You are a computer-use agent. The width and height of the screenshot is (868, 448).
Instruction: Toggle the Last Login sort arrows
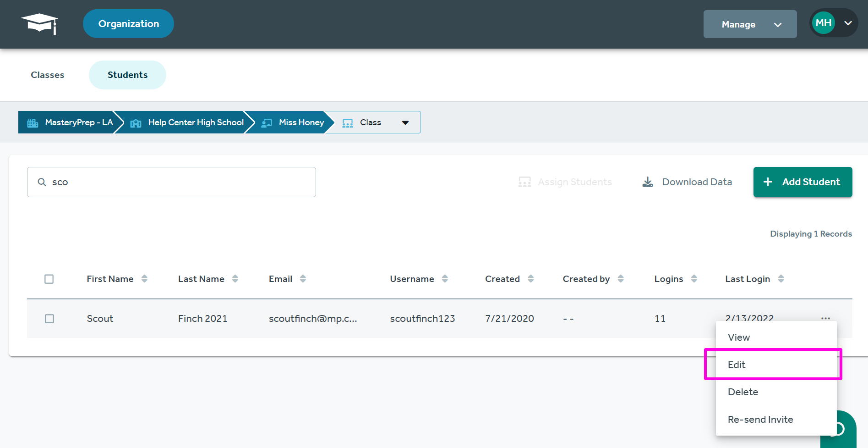(781, 278)
